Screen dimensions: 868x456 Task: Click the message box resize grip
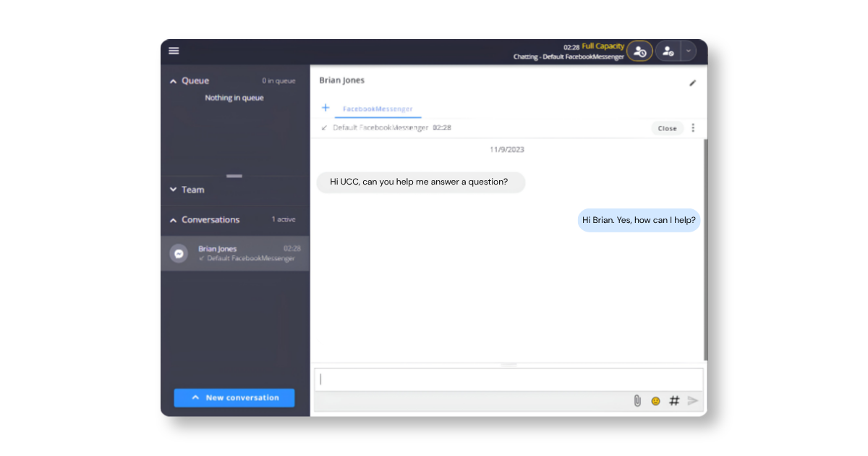(x=509, y=364)
